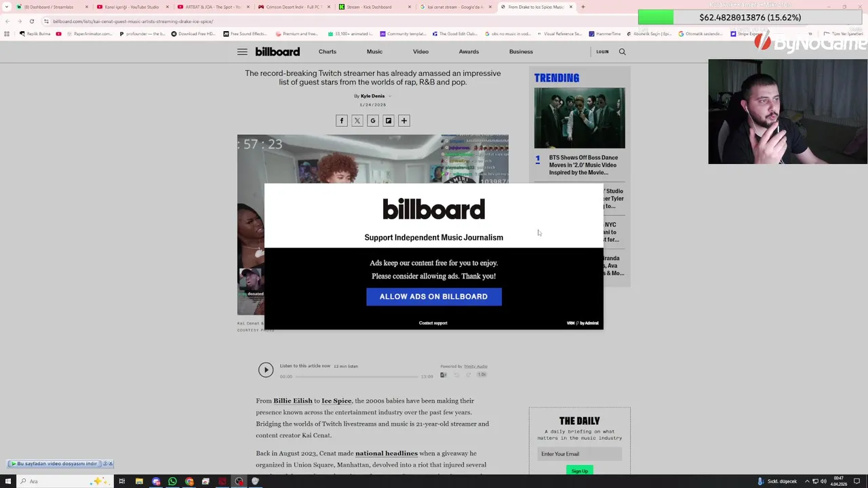Click the taskbar volume icon
The width and height of the screenshot is (868, 488).
click(823, 481)
